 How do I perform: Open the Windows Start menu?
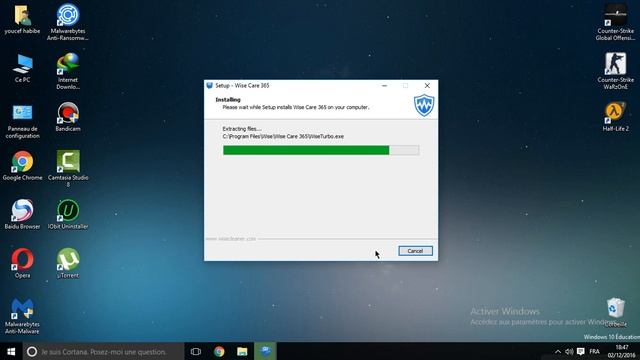11,351
